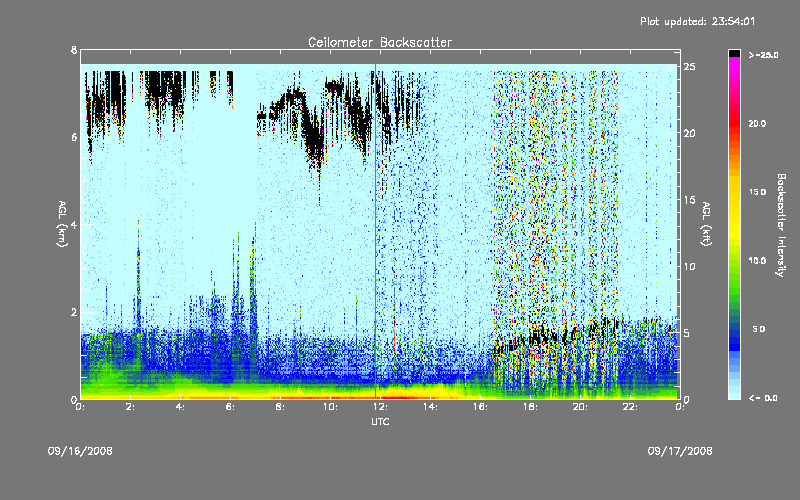Click the "12:" UTC hour tick label
The width and height of the screenshot is (800, 500).
click(381, 407)
